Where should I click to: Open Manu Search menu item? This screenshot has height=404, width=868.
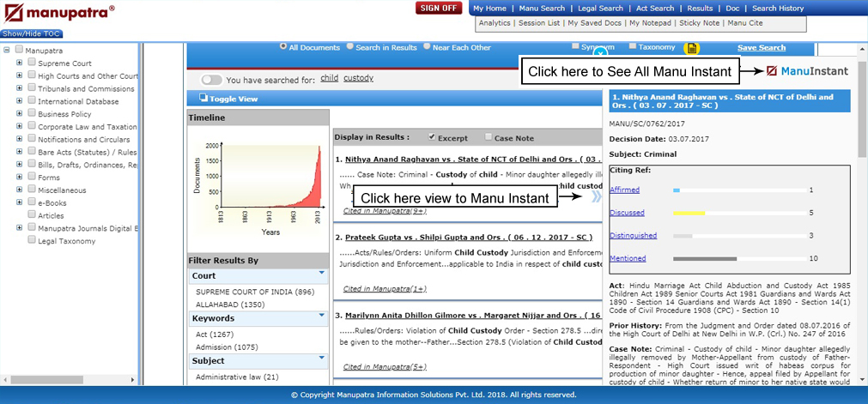coord(542,9)
